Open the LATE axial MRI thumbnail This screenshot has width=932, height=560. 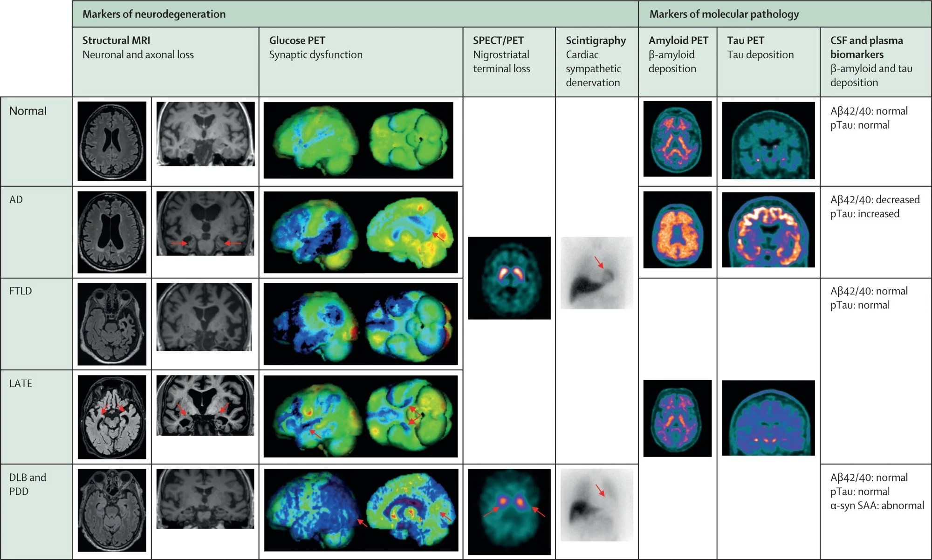pos(112,417)
